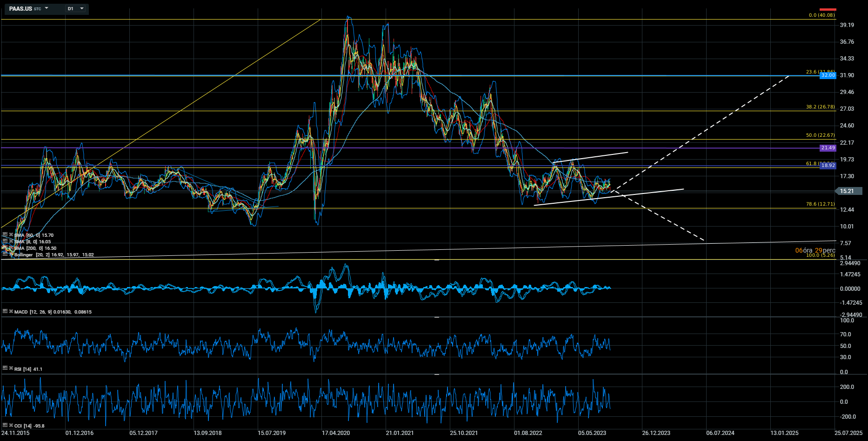Select the purple 21.49 price level tag

[x=828, y=148]
